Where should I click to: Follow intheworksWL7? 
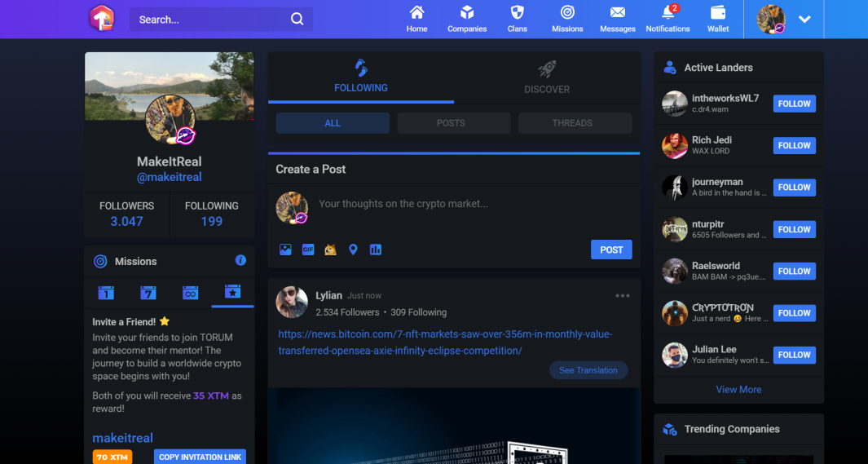click(x=794, y=104)
